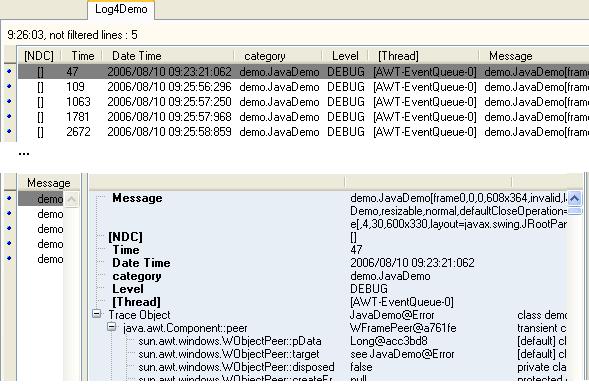Click the WFramePeer@a761fe value
The width and height of the screenshot is (589, 384).
[403, 328]
